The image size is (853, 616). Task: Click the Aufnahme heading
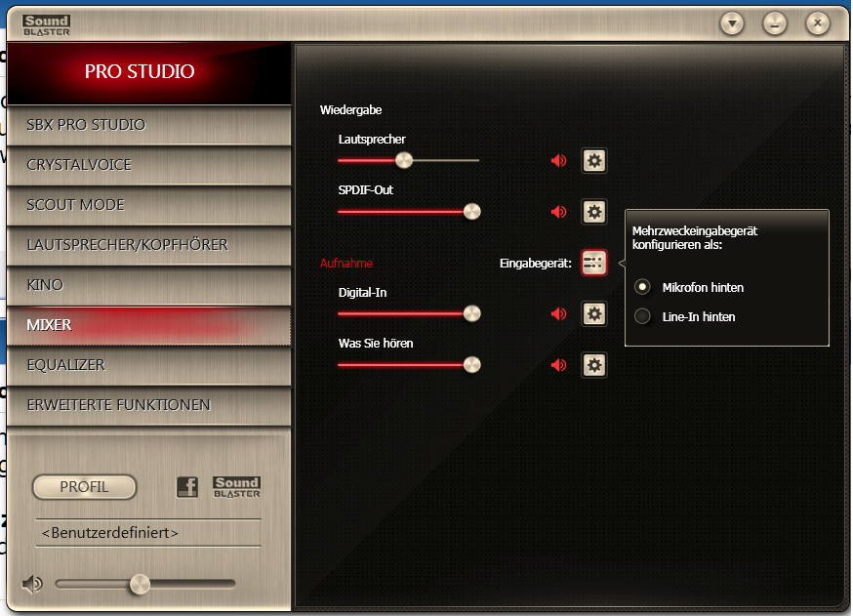click(346, 264)
